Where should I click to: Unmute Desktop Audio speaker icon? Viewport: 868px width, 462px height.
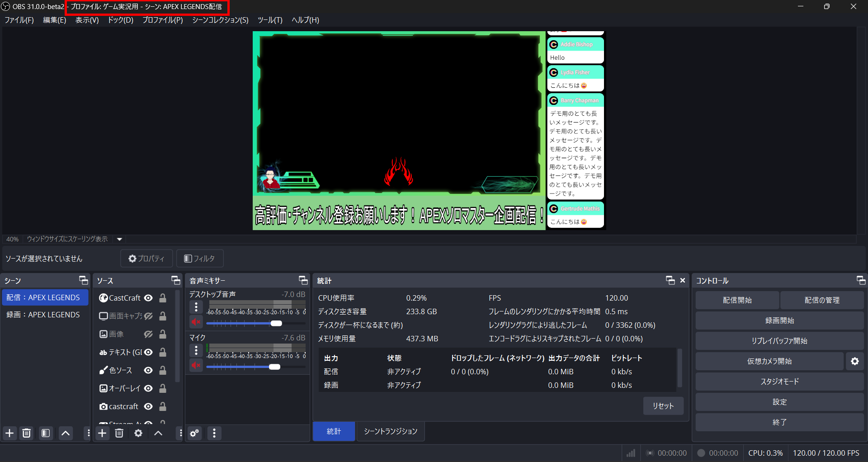click(x=196, y=322)
